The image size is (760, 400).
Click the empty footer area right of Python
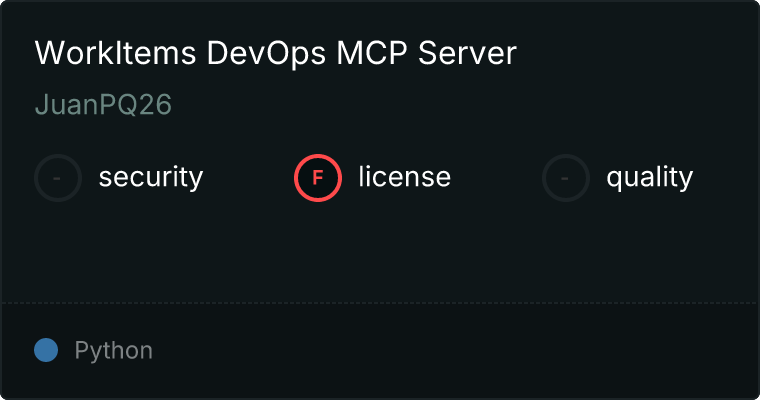coord(450,351)
